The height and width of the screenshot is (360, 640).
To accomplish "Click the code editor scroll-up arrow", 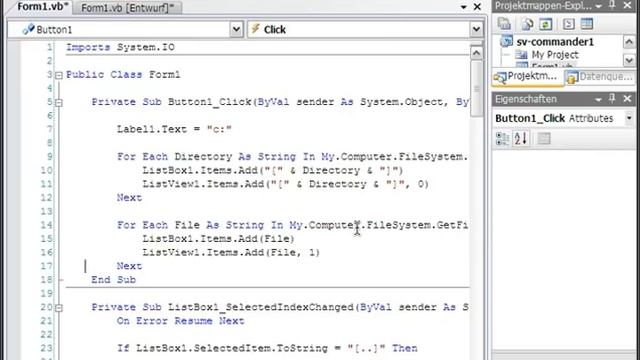I will coord(476,53).
